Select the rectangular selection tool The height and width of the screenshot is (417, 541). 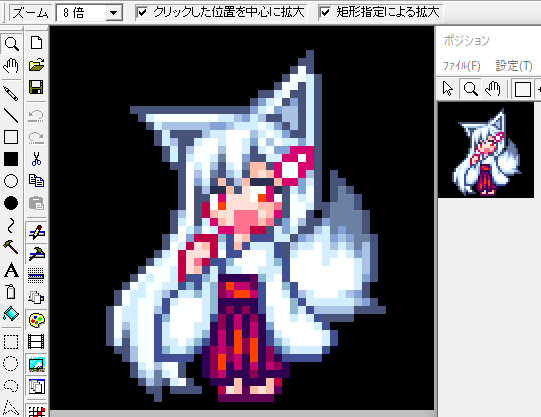pyautogui.click(x=11, y=342)
